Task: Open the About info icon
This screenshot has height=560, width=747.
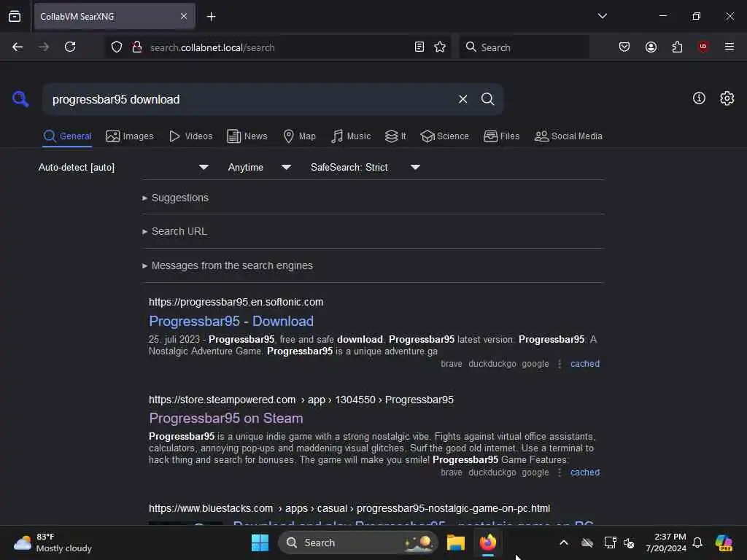Action: [699, 98]
